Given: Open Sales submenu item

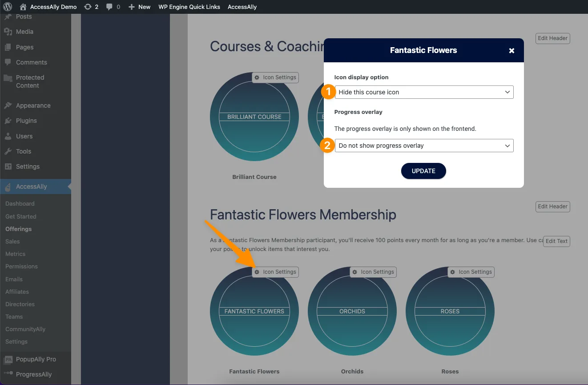Looking at the screenshot, I should point(12,241).
